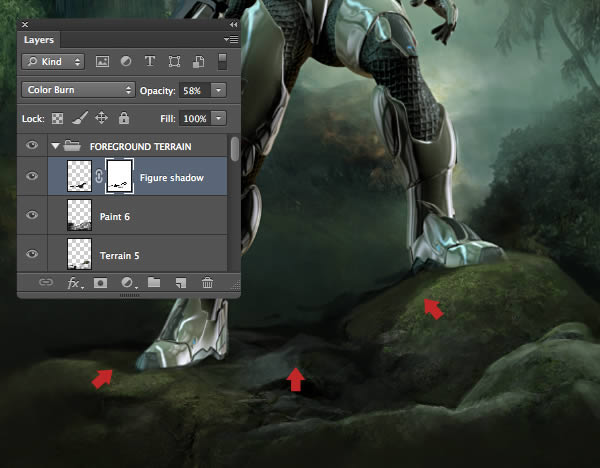This screenshot has width=600, height=468.
Task: Create a new group folder icon
Action: [154, 282]
